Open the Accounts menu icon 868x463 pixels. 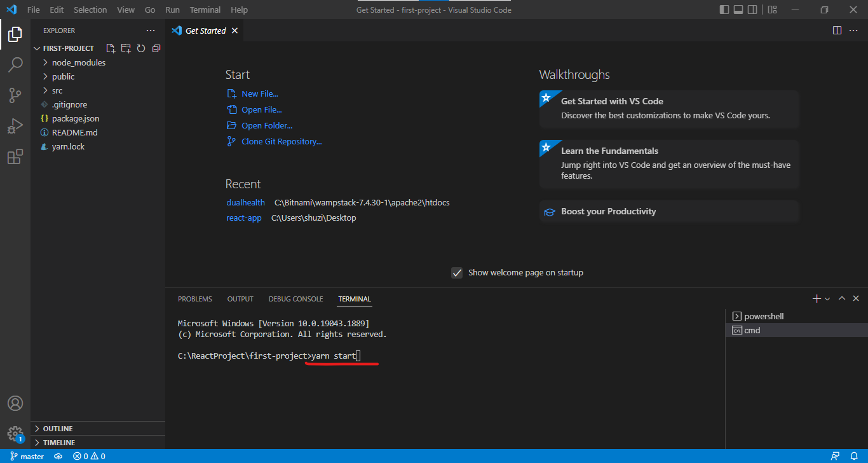pyautogui.click(x=15, y=403)
